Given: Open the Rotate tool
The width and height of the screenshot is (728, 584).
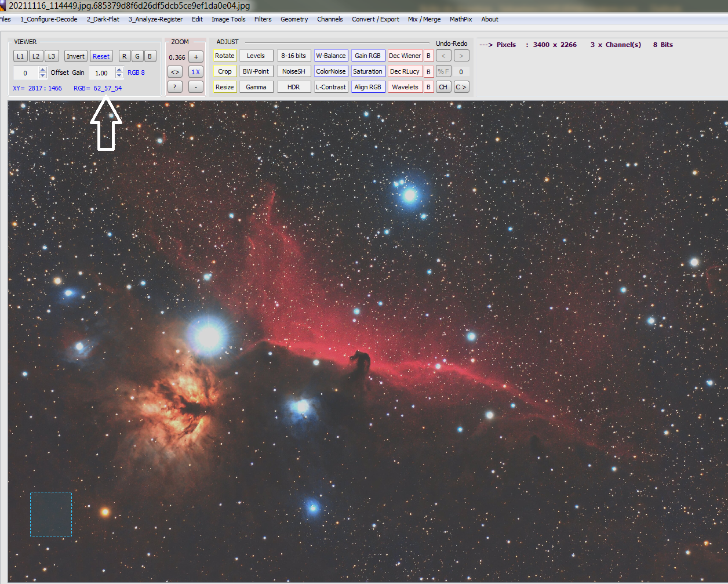Looking at the screenshot, I should click(x=225, y=56).
